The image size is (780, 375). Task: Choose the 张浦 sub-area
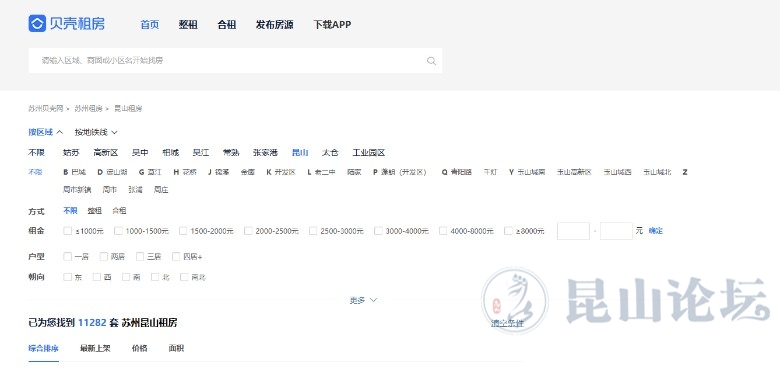pyautogui.click(x=135, y=189)
